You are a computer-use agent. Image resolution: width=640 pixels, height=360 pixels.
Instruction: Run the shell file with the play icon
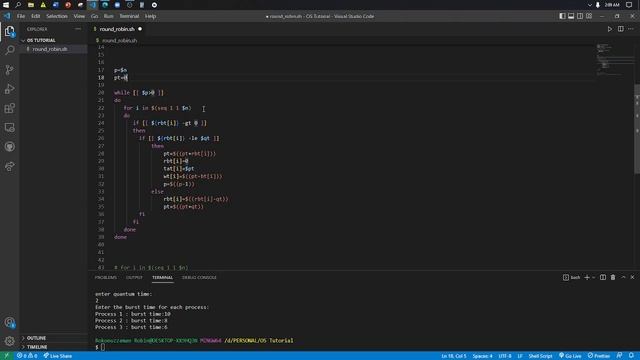coord(609,29)
